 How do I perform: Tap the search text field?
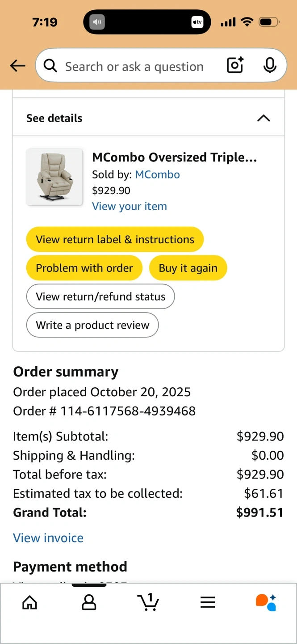pos(134,67)
